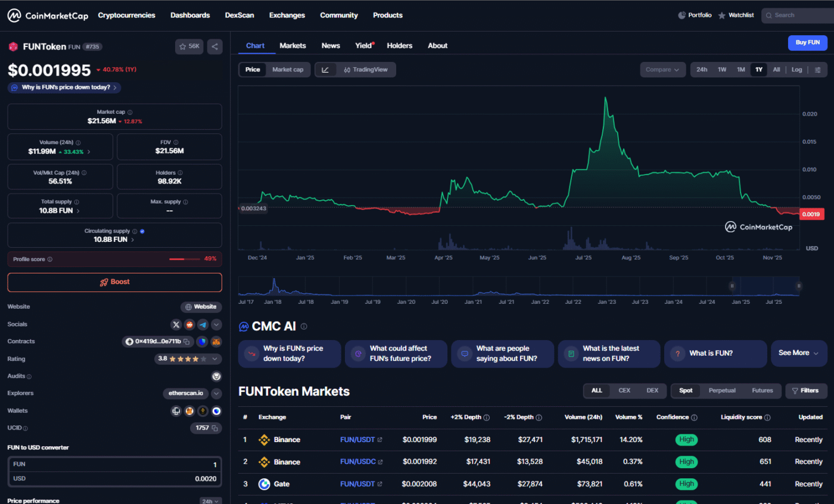The image size is (834, 504).
Task: Ask 'What is FUN?' in CMC AI
Action: pyautogui.click(x=715, y=353)
